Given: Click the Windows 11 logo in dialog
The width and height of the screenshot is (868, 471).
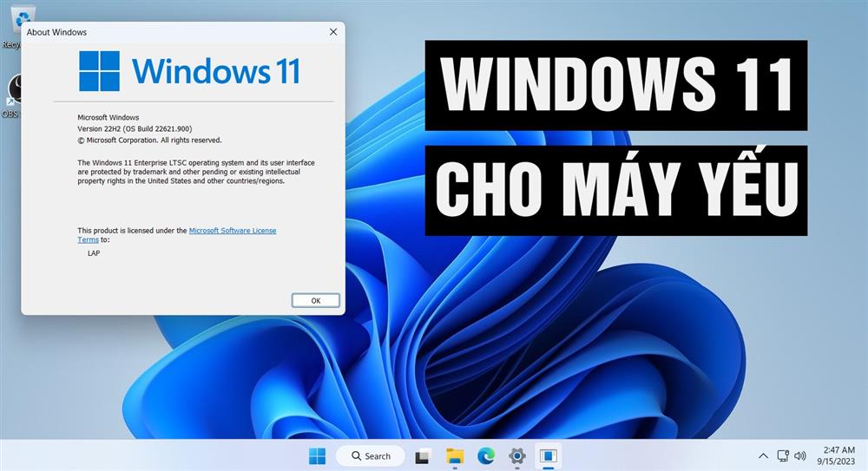Looking at the screenshot, I should coord(189,71).
